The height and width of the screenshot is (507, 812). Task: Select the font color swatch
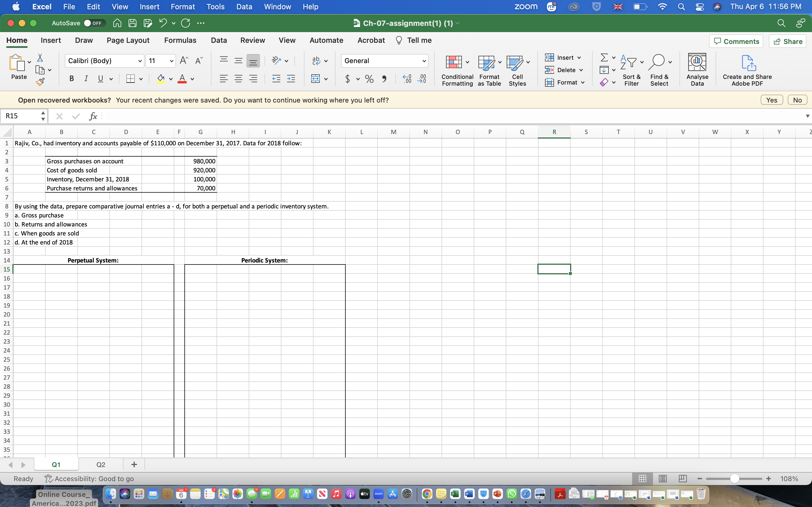pyautogui.click(x=182, y=82)
